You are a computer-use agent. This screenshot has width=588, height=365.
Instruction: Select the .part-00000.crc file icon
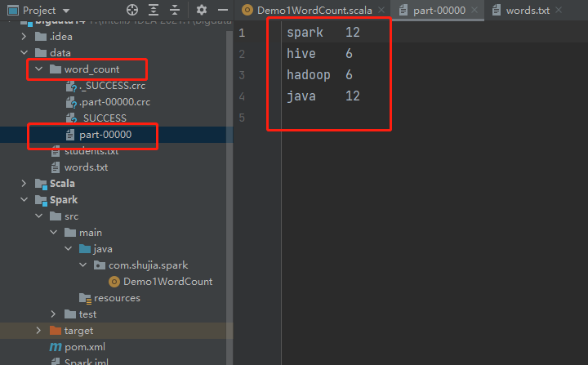point(71,102)
